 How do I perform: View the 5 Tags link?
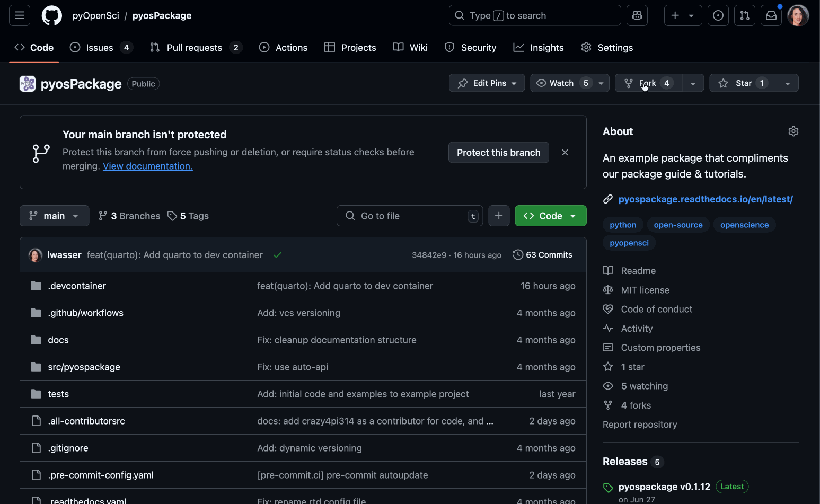(188, 216)
